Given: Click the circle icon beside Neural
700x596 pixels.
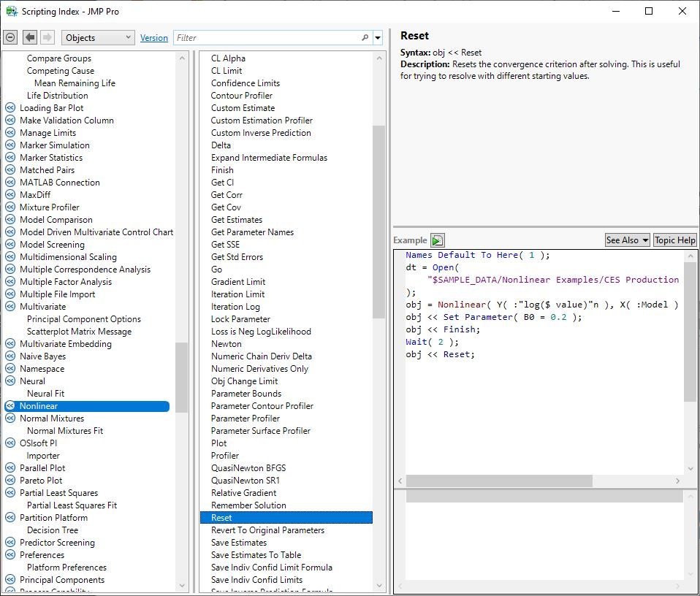Looking at the screenshot, I should click(x=10, y=381).
